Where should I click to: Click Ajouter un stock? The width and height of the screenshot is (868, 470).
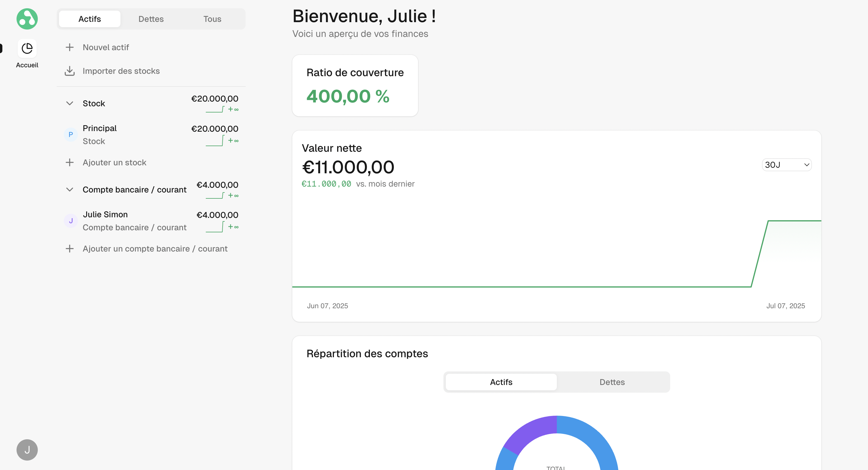(x=151, y=162)
